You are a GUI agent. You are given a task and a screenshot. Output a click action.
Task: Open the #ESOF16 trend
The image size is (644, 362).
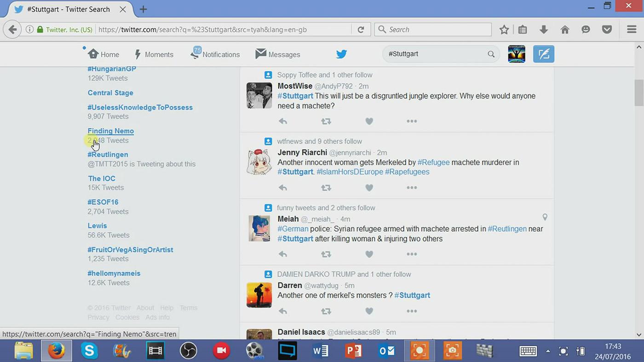coord(103,202)
